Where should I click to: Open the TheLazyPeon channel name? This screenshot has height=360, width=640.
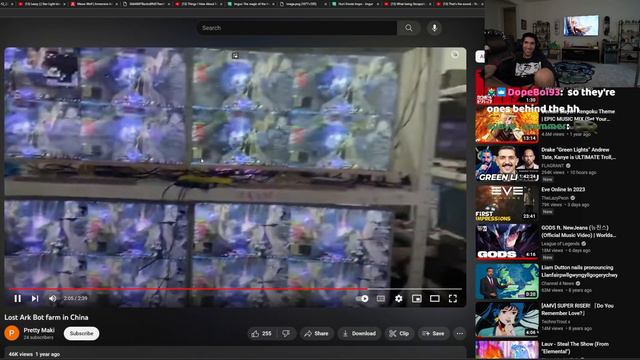[x=555, y=198]
